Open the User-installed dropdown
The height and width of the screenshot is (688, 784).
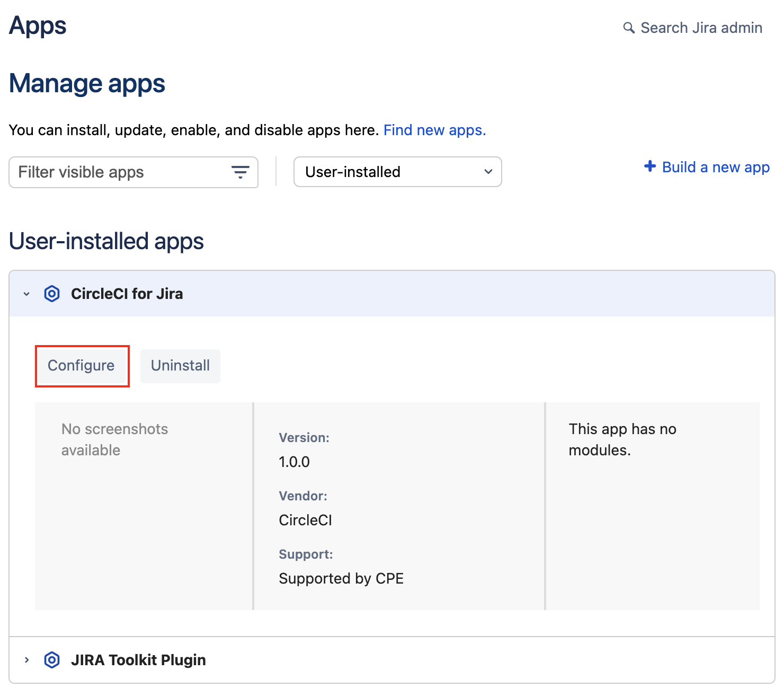point(398,172)
